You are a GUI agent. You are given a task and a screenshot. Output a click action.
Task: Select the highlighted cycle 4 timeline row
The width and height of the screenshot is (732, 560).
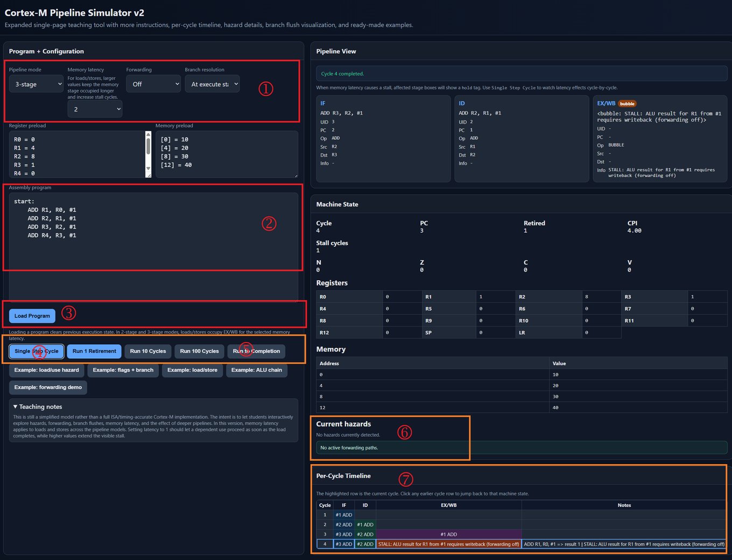pyautogui.click(x=521, y=544)
